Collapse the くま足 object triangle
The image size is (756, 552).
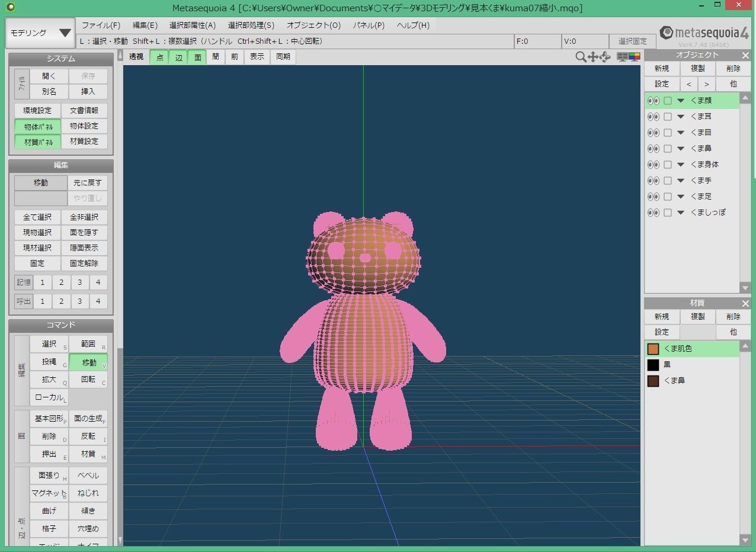click(681, 197)
